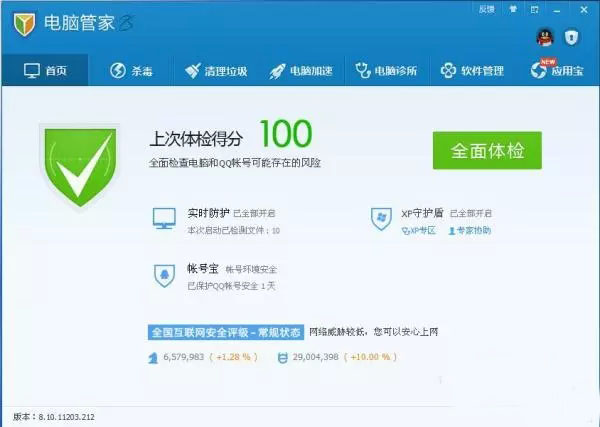Open the 电脑诊所 clinic tab

click(x=386, y=71)
